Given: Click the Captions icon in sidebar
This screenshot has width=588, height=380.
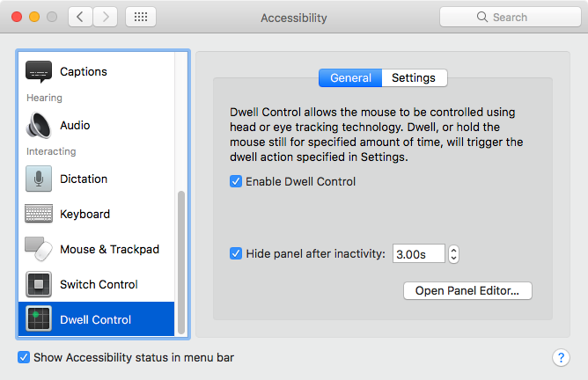Looking at the screenshot, I should pyautogui.click(x=39, y=71).
